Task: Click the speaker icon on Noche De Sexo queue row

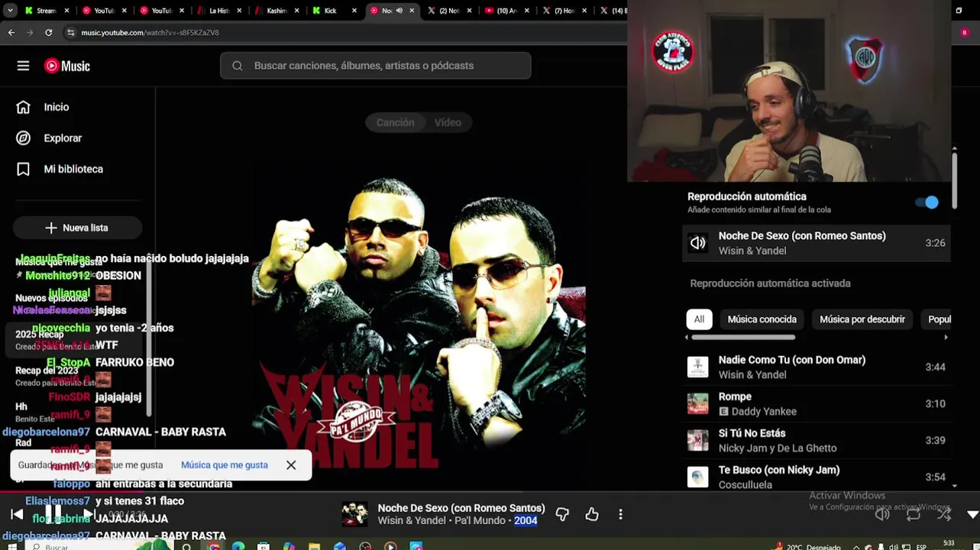Action: (x=697, y=243)
